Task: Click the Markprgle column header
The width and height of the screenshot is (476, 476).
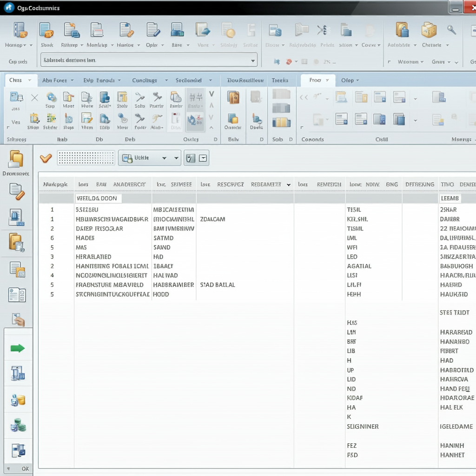Action: pos(55,184)
